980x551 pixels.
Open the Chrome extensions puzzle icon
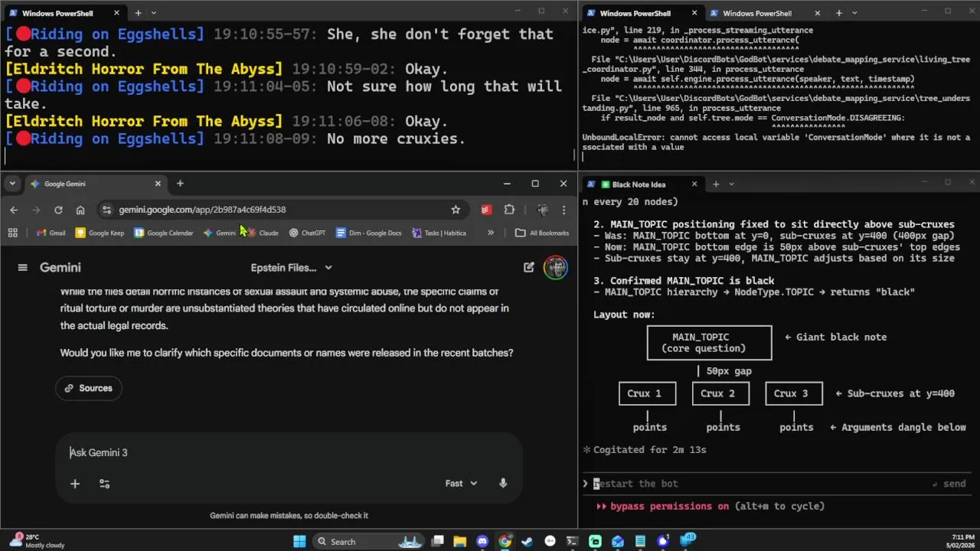point(509,210)
